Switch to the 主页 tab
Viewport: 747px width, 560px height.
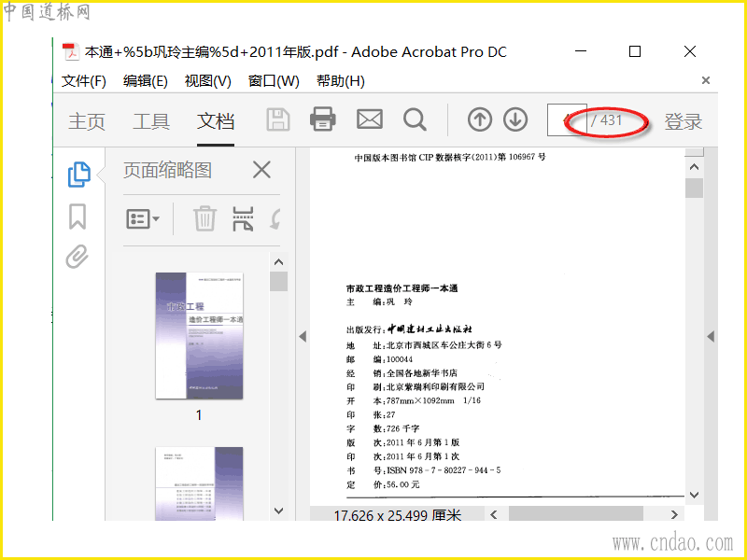(x=86, y=121)
